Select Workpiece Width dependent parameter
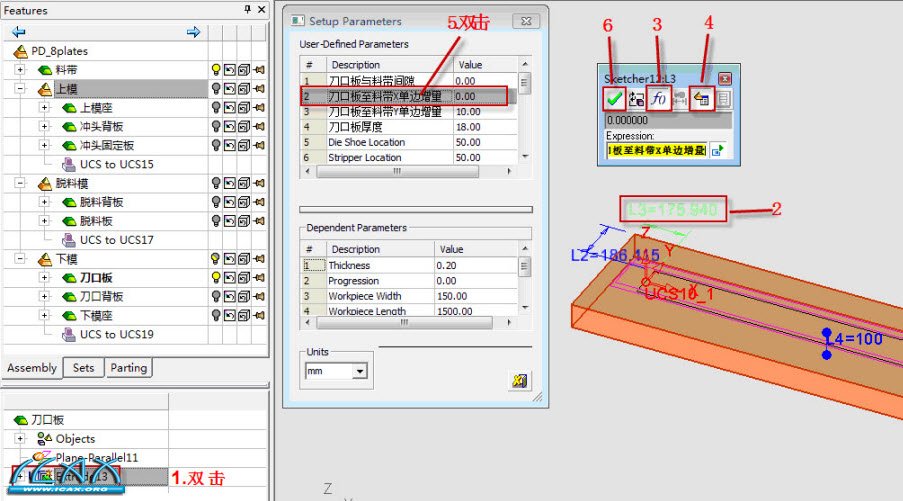The image size is (903, 501). (408, 296)
